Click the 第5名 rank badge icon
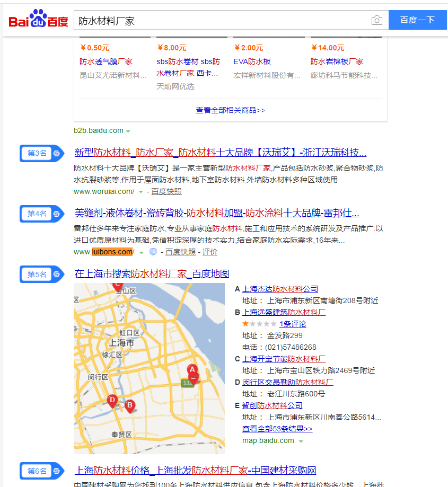Image resolution: width=448 pixels, height=487 pixels. (42, 275)
